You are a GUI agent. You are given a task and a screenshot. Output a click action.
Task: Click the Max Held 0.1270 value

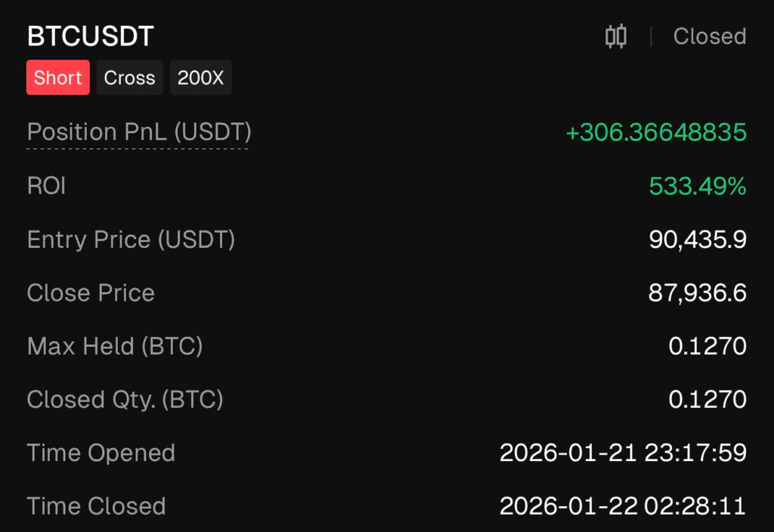click(707, 346)
